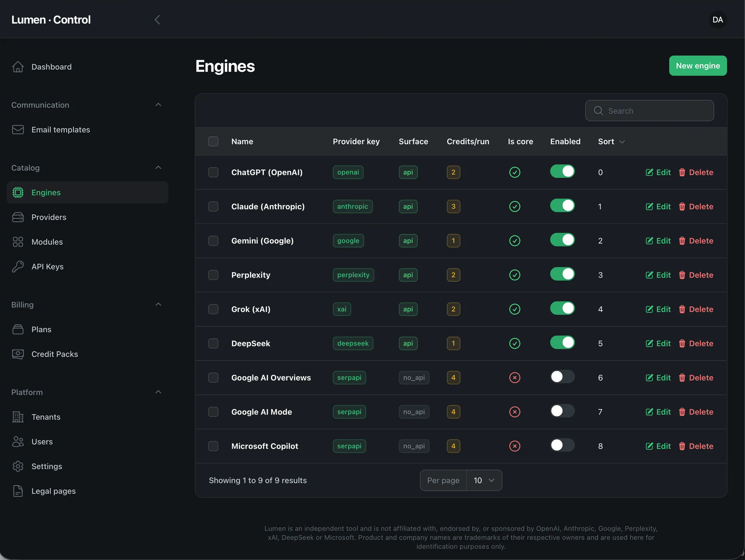Click the Is core X icon for Google AI Overviews

click(515, 378)
